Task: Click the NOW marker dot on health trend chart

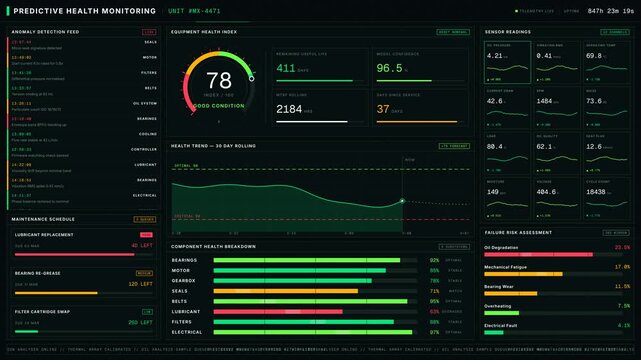Action: 402,201
